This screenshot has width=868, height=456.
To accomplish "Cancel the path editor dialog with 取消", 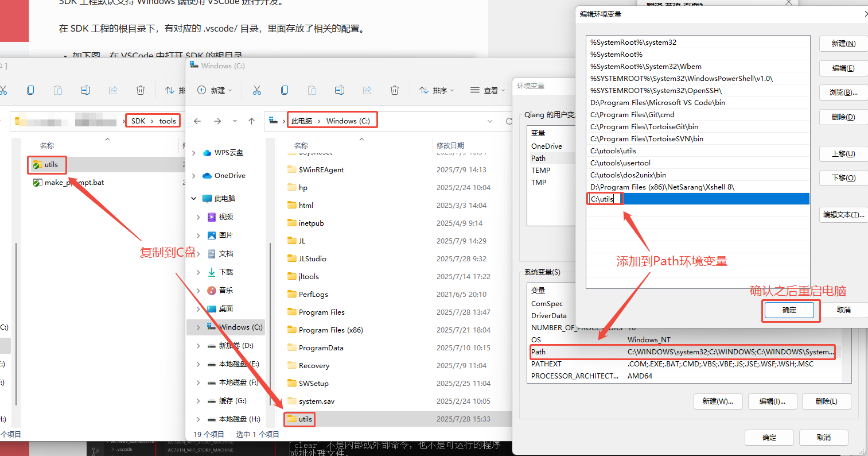I will pyautogui.click(x=844, y=310).
